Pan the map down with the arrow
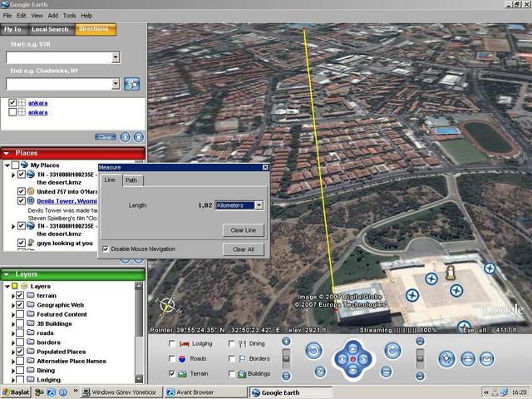This screenshot has height=399, width=532. click(x=352, y=370)
